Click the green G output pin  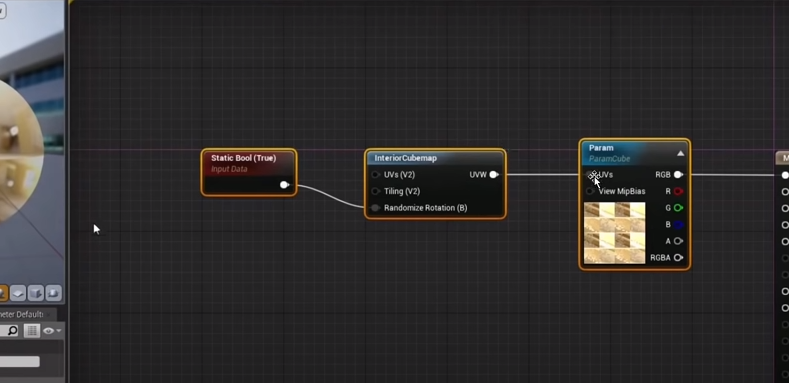[x=678, y=208]
